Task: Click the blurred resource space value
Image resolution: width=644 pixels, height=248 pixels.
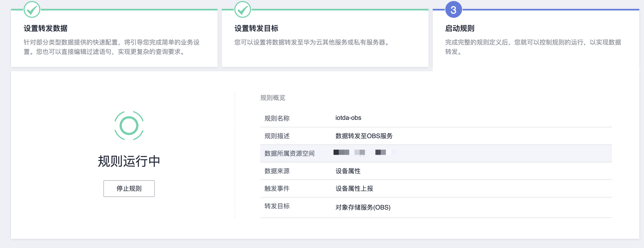Action: pos(364,153)
